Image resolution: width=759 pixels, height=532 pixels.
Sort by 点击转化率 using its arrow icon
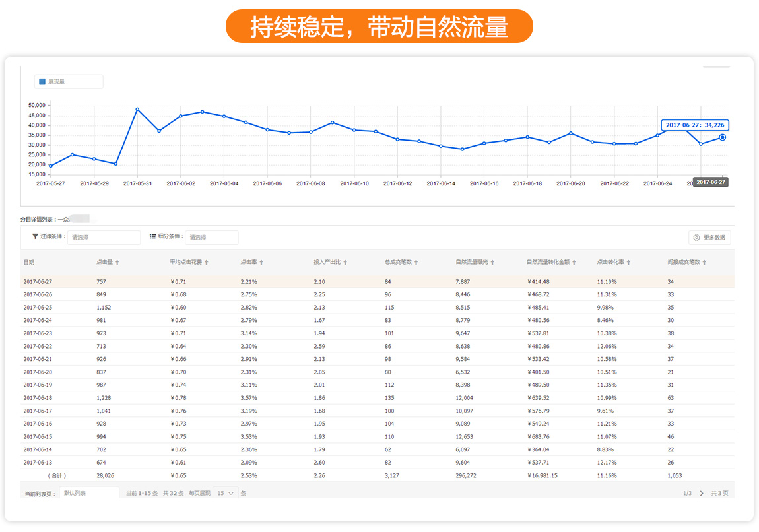click(x=628, y=262)
